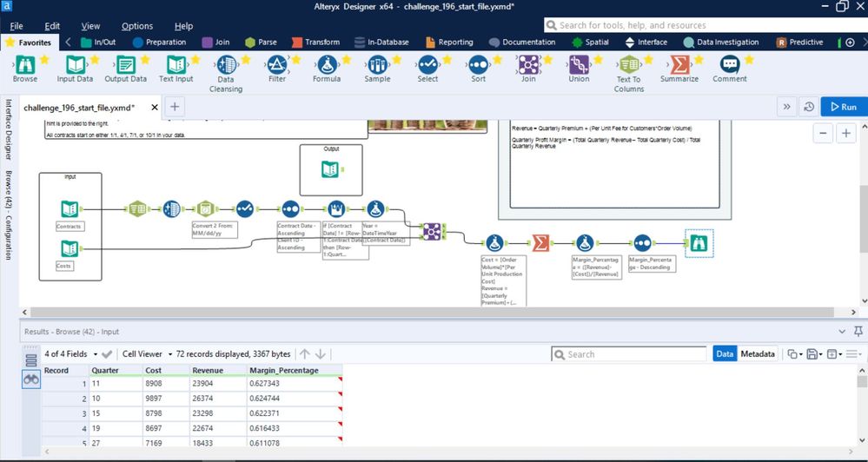Toggle favorite star on Browse tool
868x462 pixels.
coord(44,59)
